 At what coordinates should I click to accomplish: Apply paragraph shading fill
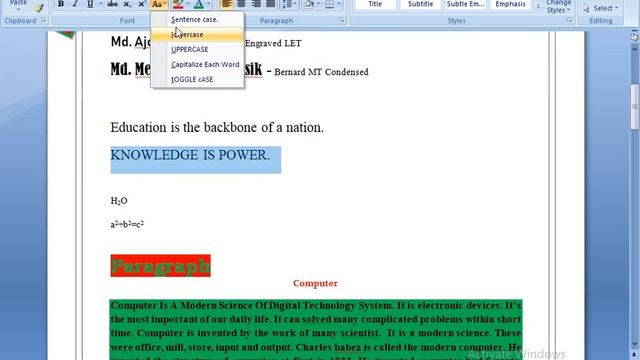point(309,4)
